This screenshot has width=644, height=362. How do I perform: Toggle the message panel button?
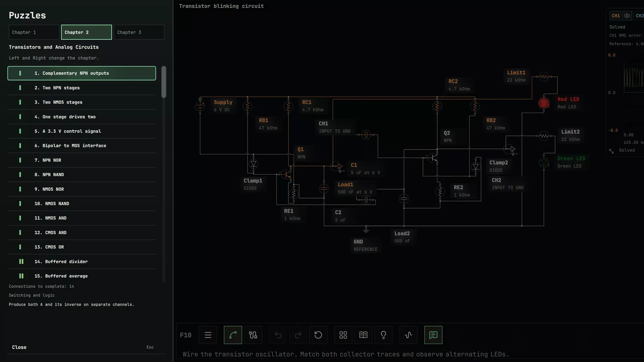(433, 335)
